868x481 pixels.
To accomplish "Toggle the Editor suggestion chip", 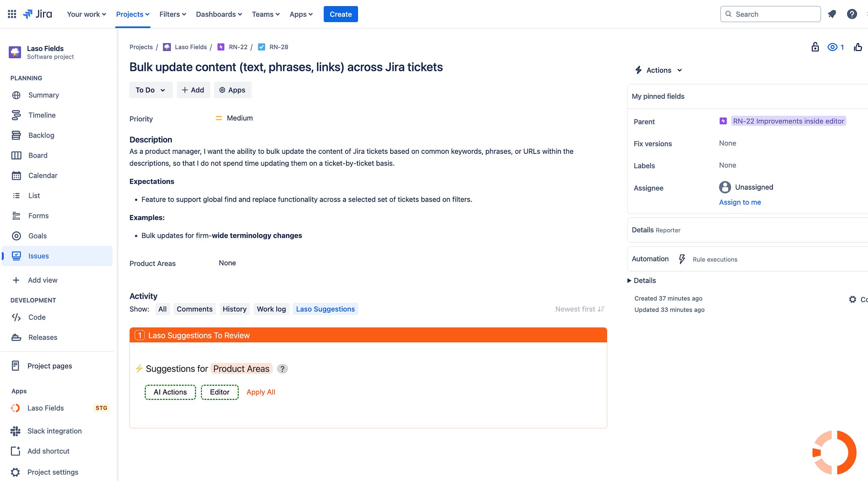I will [220, 392].
